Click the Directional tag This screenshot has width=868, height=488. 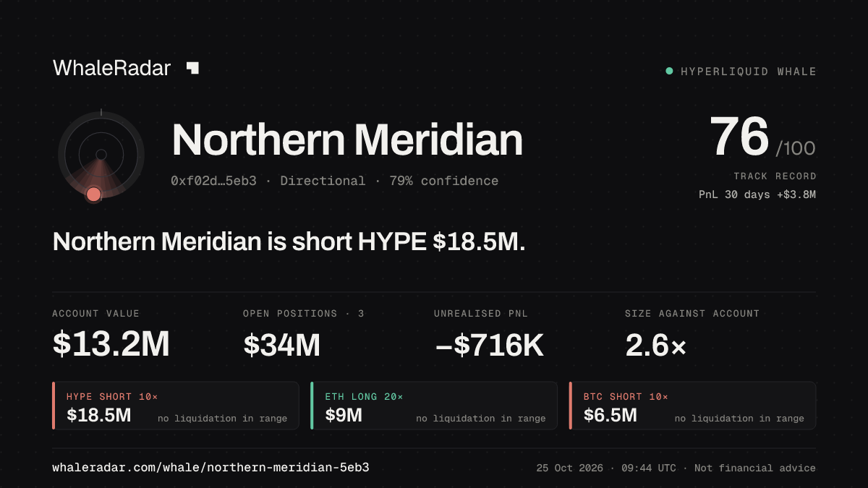point(323,181)
